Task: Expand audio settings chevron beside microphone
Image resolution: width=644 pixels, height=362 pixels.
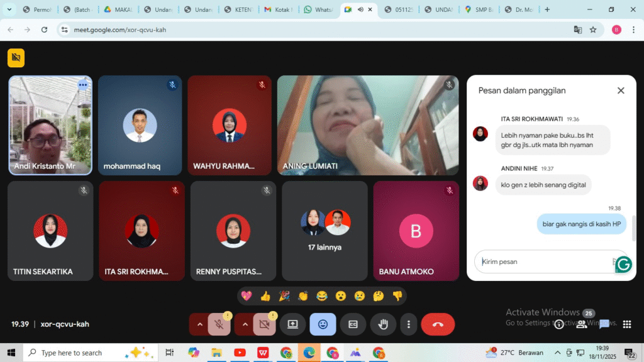Action: click(x=200, y=324)
